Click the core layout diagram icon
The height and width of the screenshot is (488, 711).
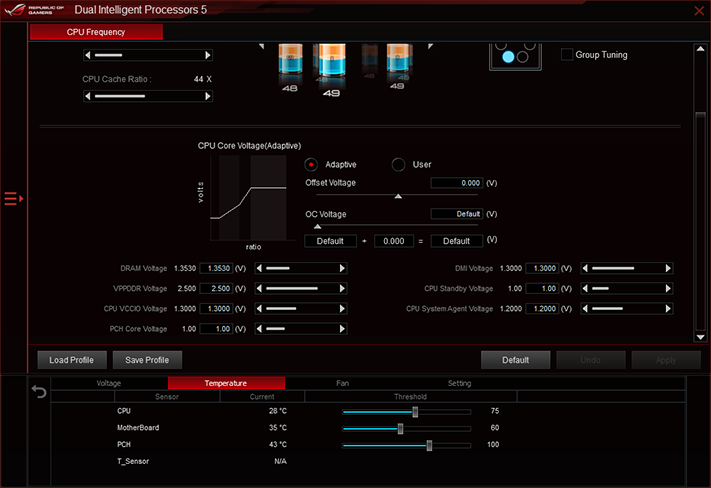(x=515, y=57)
